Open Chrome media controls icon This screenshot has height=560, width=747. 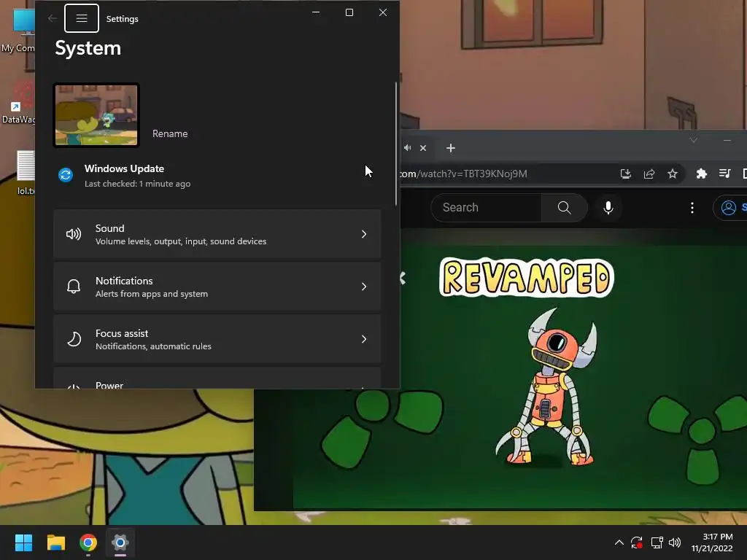click(x=724, y=174)
